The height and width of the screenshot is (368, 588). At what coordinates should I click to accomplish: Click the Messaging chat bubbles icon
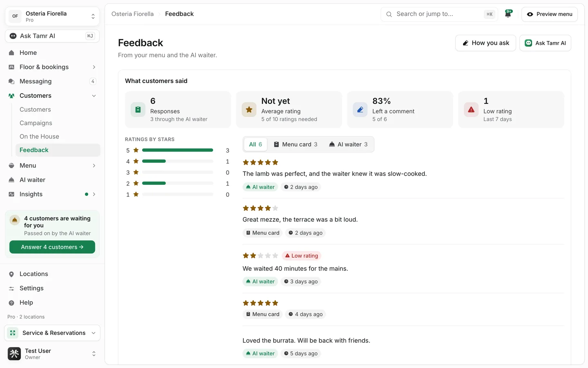(11, 81)
